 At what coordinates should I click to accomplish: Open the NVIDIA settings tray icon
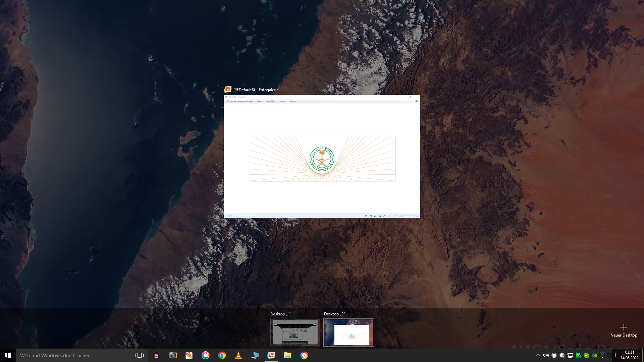(594, 355)
